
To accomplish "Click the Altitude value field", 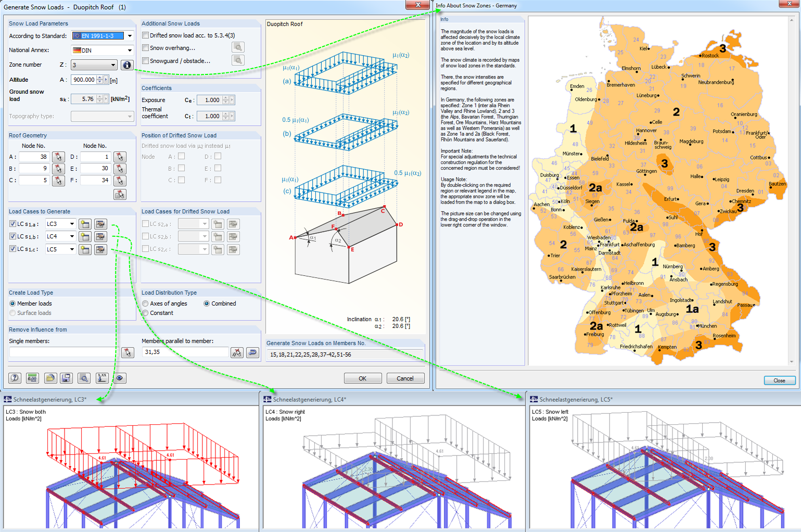I will pyautogui.click(x=84, y=80).
